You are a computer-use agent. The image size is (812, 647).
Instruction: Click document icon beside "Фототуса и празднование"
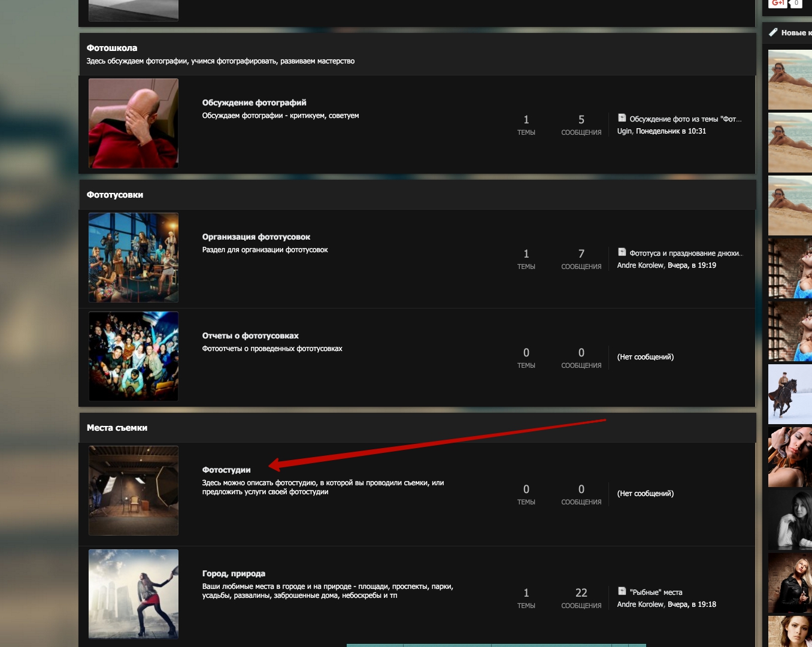[x=622, y=252]
